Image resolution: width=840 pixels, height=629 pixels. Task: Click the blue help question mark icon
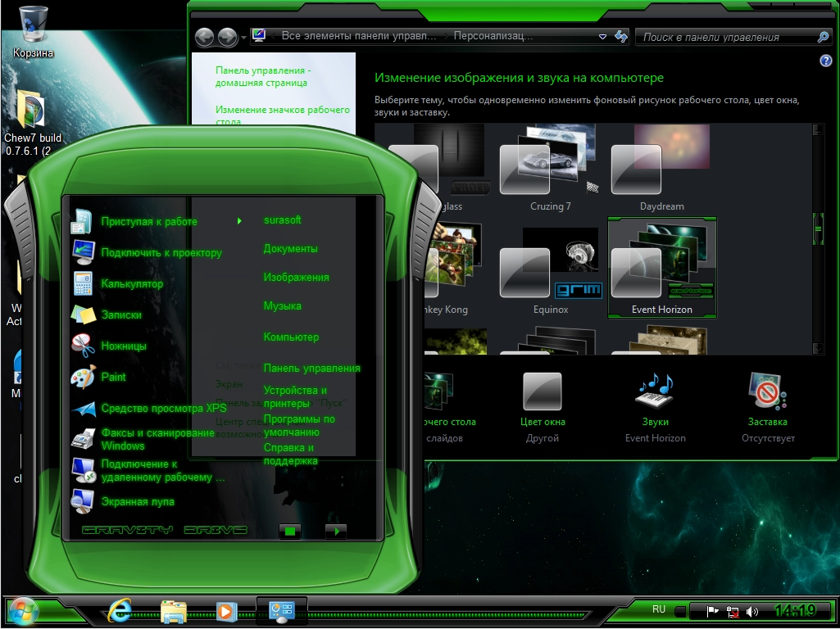tap(825, 61)
